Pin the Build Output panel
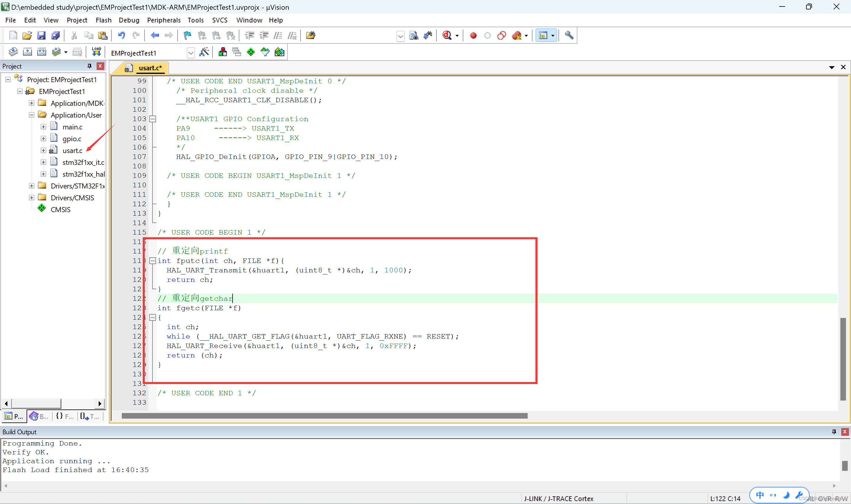Image resolution: width=851 pixels, height=504 pixels. tap(834, 432)
